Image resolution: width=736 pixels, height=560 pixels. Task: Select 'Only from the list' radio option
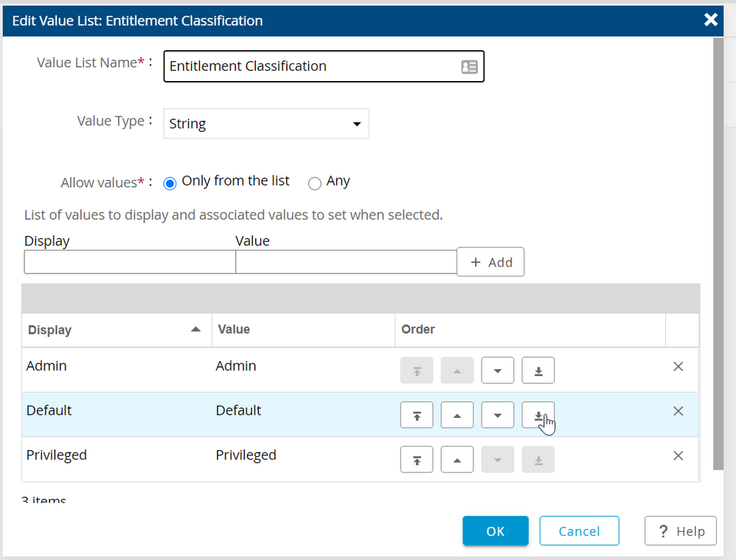point(170,183)
